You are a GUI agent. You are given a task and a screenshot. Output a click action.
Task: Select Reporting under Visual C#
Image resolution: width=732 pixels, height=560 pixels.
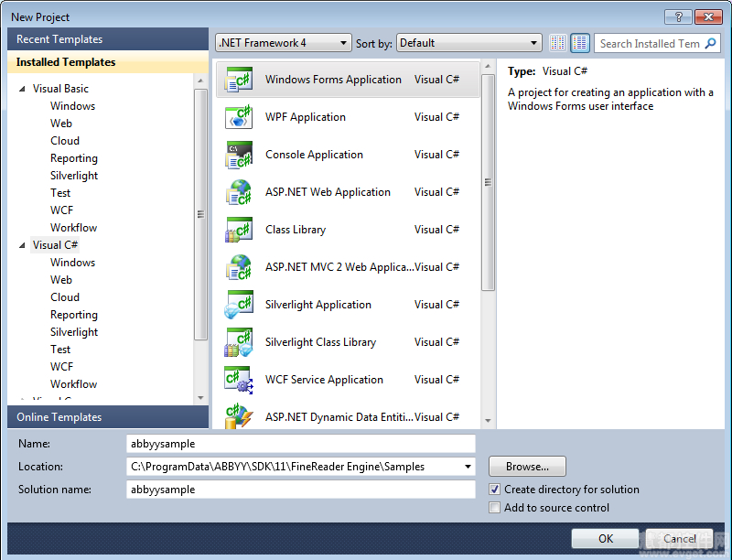pyautogui.click(x=74, y=315)
